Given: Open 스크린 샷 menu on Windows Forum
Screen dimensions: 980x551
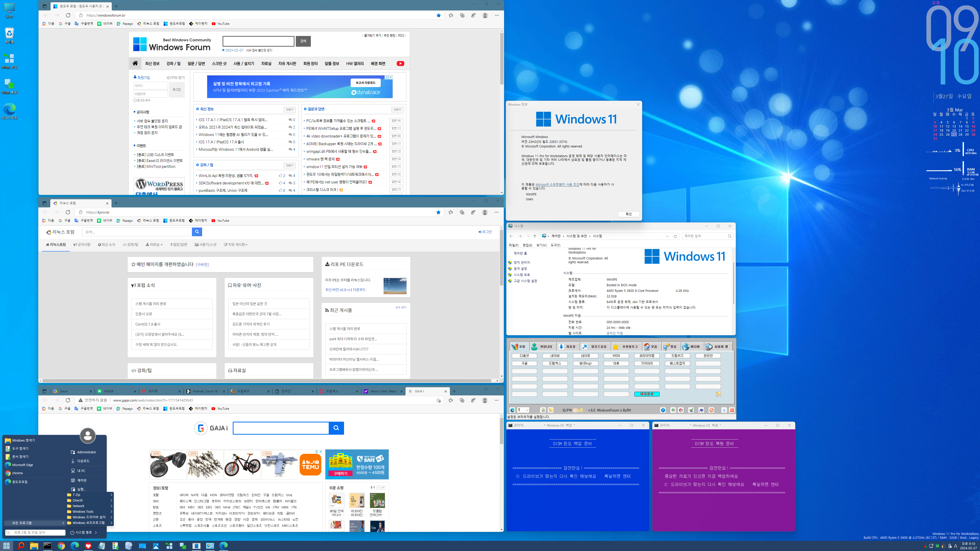Looking at the screenshot, I should click(219, 64).
